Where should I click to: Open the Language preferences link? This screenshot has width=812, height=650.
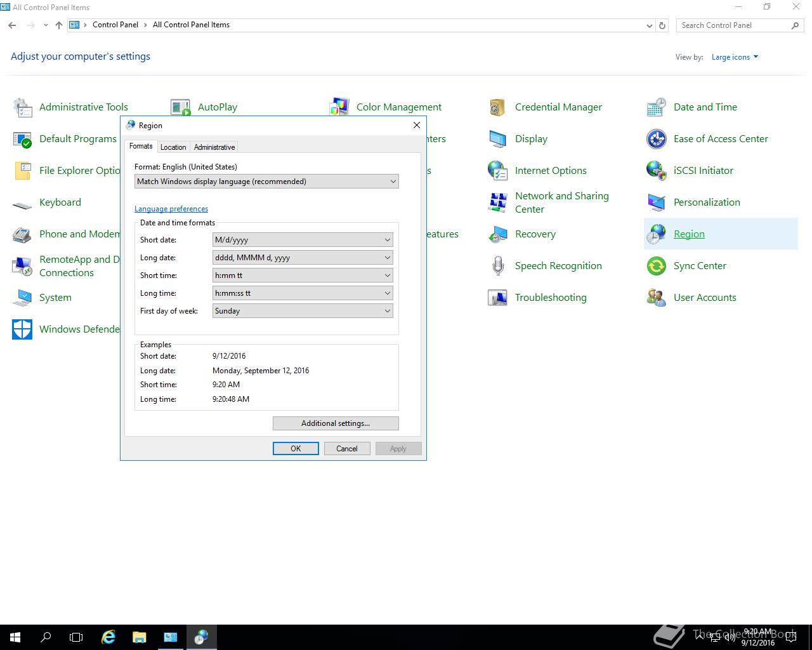coord(171,209)
